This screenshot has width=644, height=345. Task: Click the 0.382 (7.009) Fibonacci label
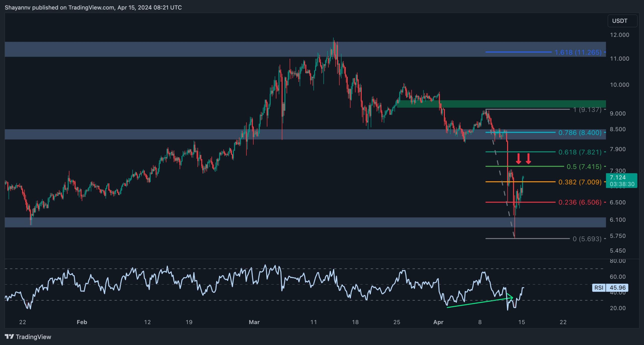click(580, 182)
